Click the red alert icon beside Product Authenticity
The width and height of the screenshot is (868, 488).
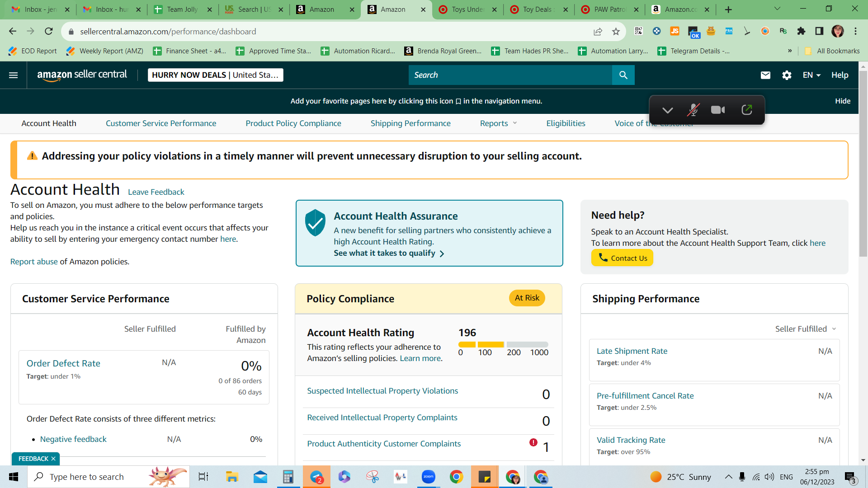(x=533, y=442)
